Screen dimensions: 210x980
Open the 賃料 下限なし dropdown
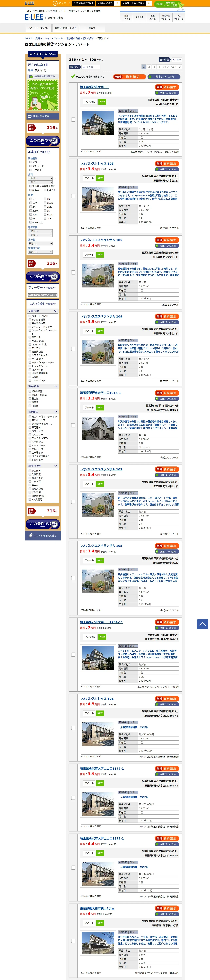click(40, 178)
